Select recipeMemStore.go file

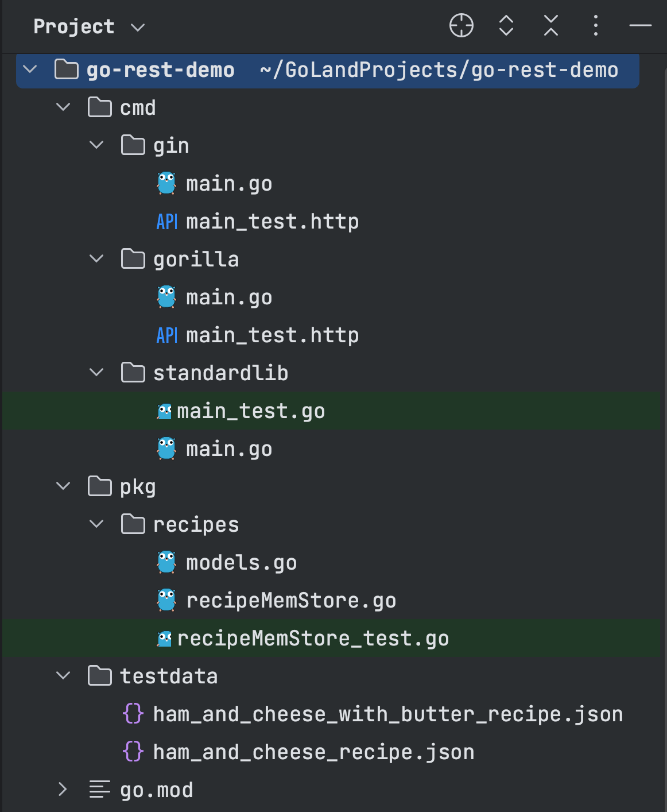point(290,601)
